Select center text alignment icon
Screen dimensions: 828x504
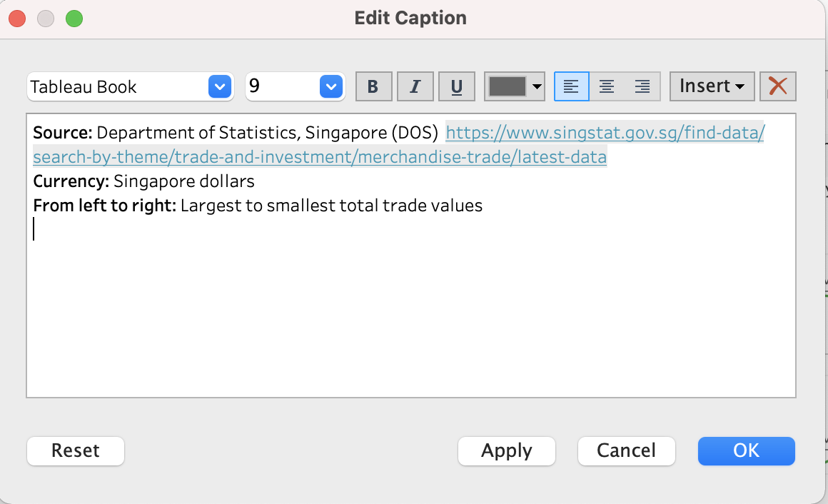tap(607, 86)
